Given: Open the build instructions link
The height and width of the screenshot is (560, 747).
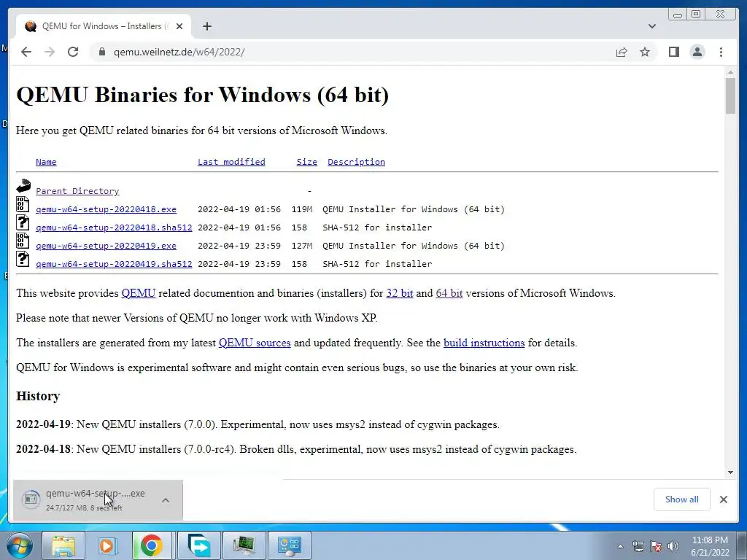Looking at the screenshot, I should tap(484, 343).
